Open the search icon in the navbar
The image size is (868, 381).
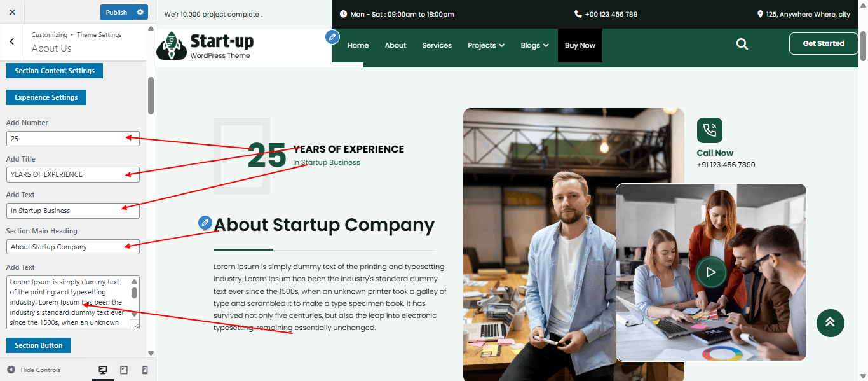tap(742, 44)
